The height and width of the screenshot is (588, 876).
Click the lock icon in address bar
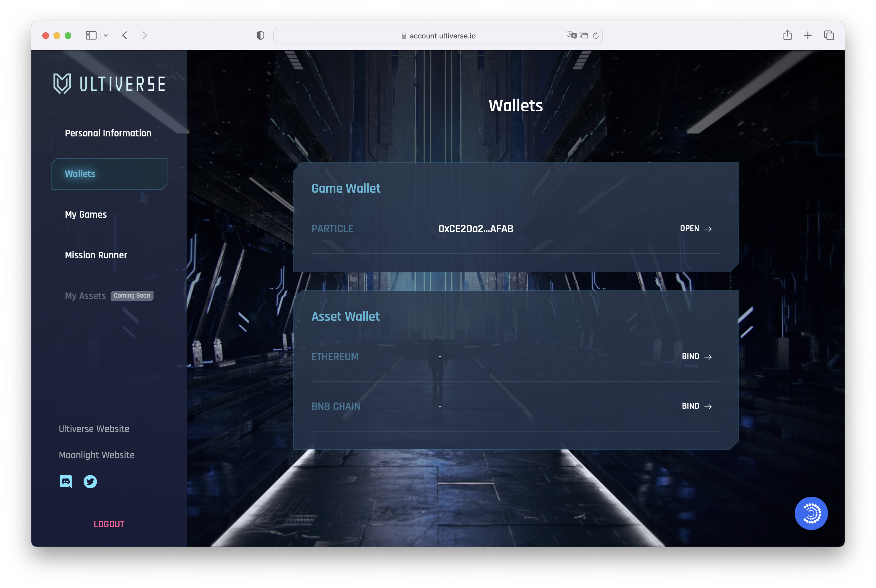pos(404,36)
